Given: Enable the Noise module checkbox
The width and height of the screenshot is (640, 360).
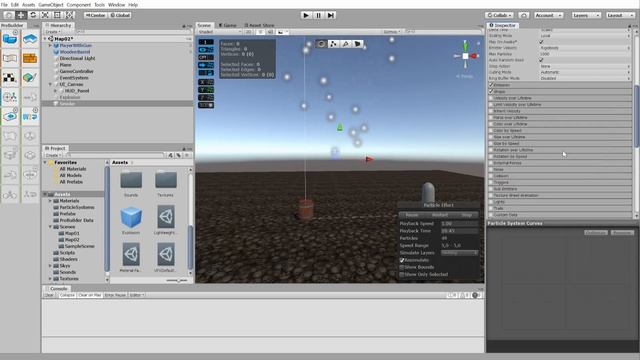Looking at the screenshot, I should coord(491,169).
